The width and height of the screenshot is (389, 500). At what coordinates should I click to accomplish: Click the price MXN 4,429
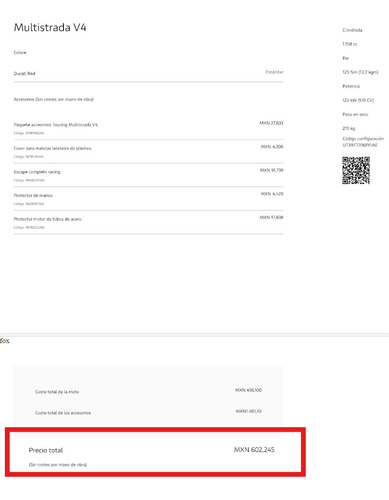[272, 194]
